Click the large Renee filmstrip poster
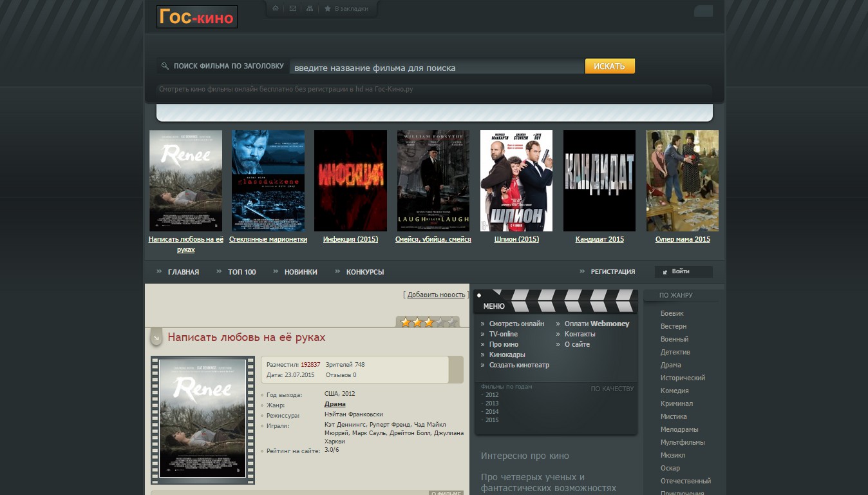 point(203,420)
